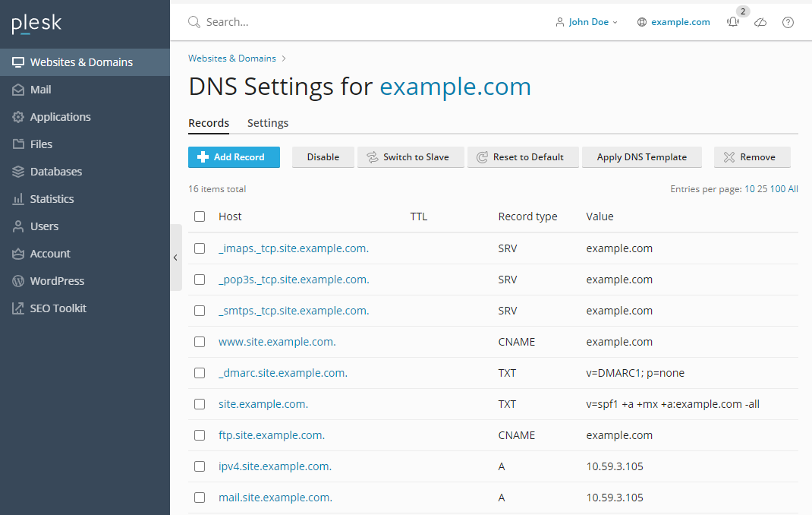Tick the select-all checkbox beside Host
This screenshot has width=812, height=515.
click(200, 216)
